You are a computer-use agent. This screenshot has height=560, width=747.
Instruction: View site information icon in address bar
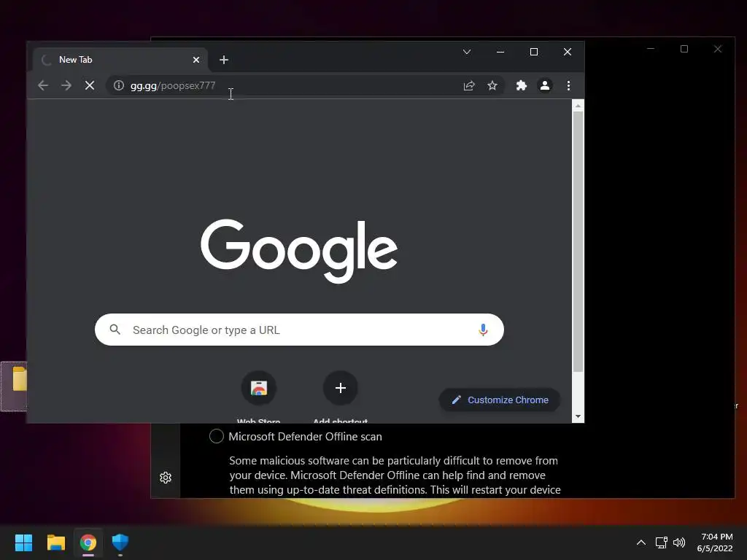click(119, 86)
